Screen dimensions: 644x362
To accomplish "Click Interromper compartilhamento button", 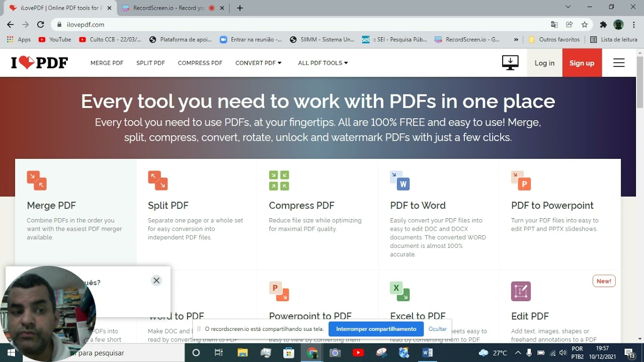I will [376, 329].
